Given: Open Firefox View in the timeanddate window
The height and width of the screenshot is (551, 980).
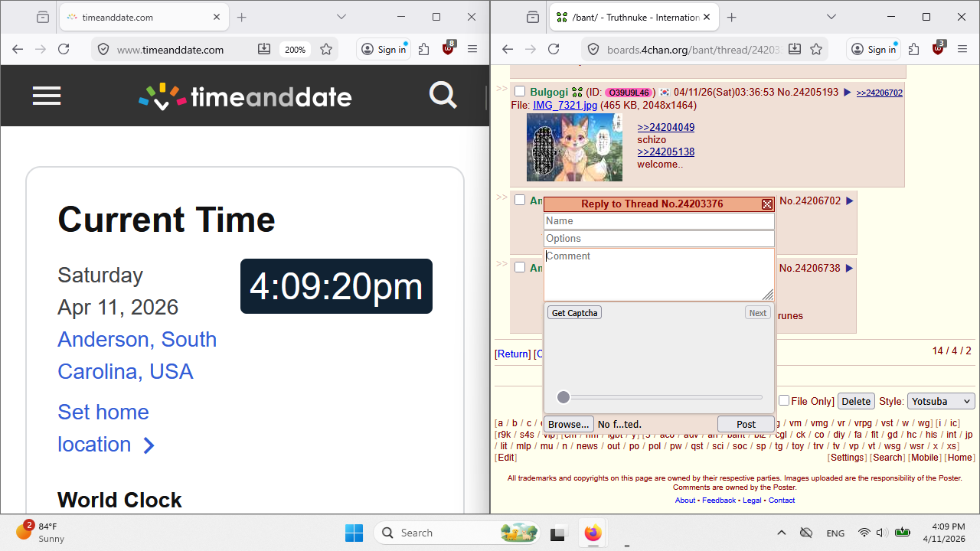Looking at the screenshot, I should tap(43, 17).
